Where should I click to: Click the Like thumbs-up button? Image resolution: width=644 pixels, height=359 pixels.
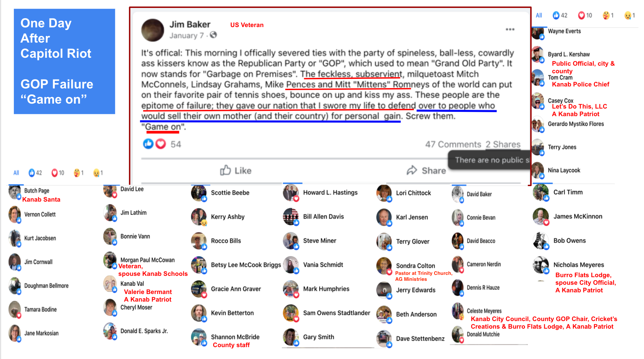(x=236, y=171)
